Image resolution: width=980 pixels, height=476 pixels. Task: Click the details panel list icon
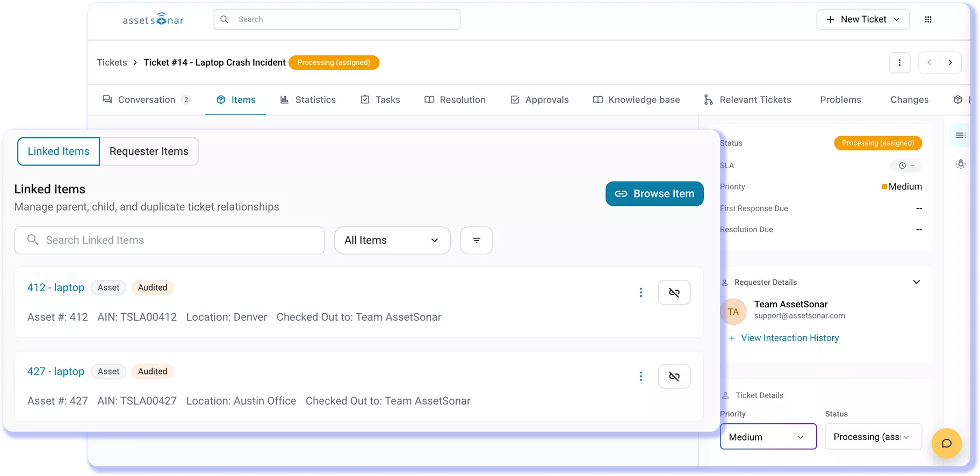[961, 135]
